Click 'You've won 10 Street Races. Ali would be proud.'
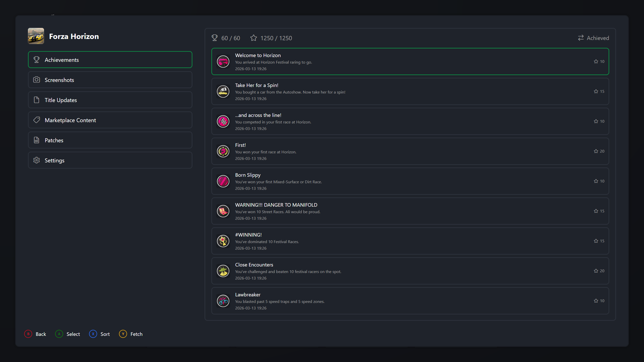Screen dimensions: 644x362 278,212
